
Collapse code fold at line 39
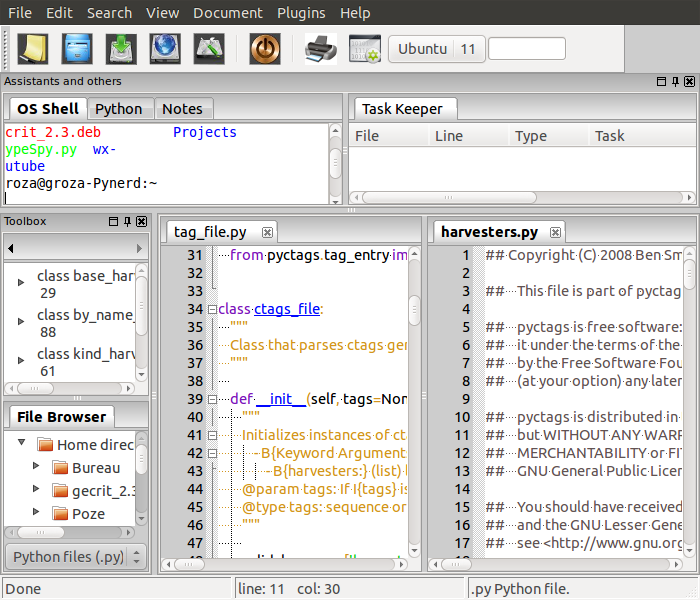pos(212,399)
